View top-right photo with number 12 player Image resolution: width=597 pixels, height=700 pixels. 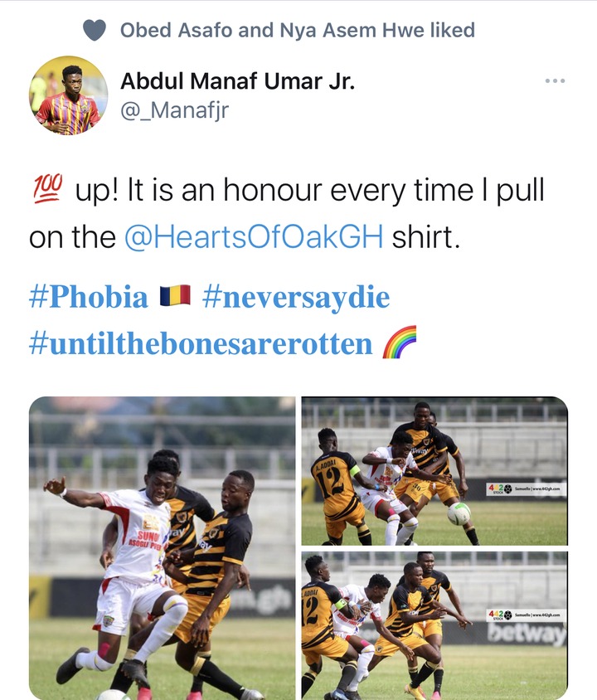point(434,471)
